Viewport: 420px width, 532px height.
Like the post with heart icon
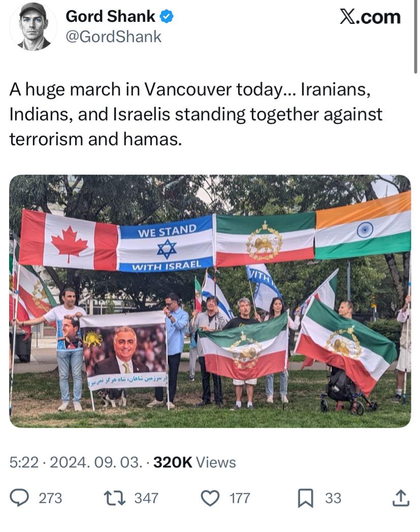[210, 498]
